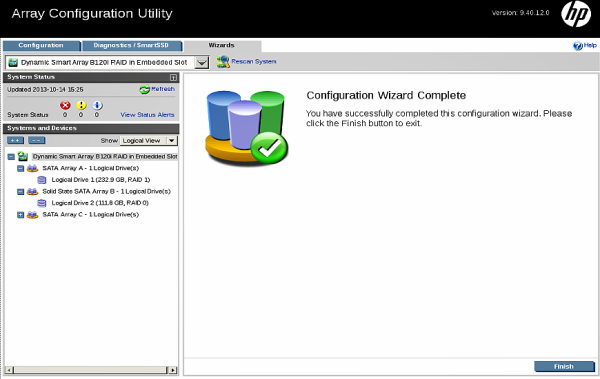600x379 pixels.
Task: Select the Wizards tab
Action: tap(222, 46)
